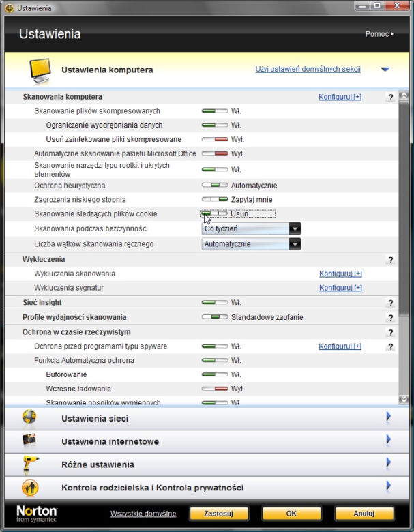Screen dimensions: 414x532
Task: Expand Kontrola rodzicielska i Kontrola prywatności arrow
Action: point(388,486)
